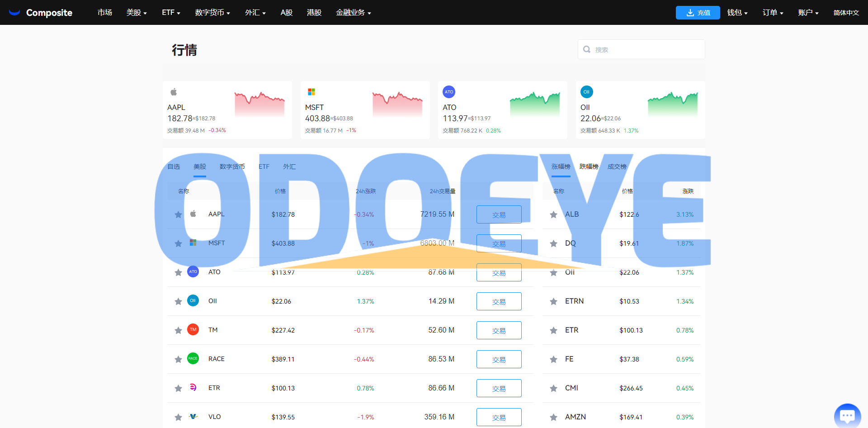Toggle the star for OII in main list
Screen dimensions: 868x428
pyautogui.click(x=178, y=301)
